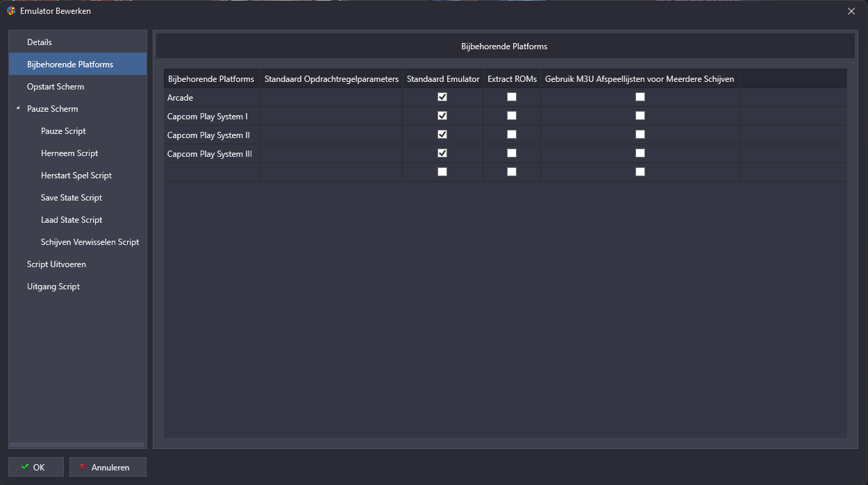Check M3U playlists in the empty new row
Image resolution: width=868 pixels, height=485 pixels.
point(640,172)
